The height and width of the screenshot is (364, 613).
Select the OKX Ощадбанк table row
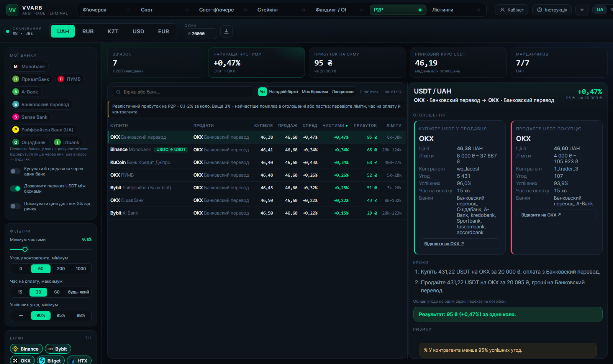point(257,200)
